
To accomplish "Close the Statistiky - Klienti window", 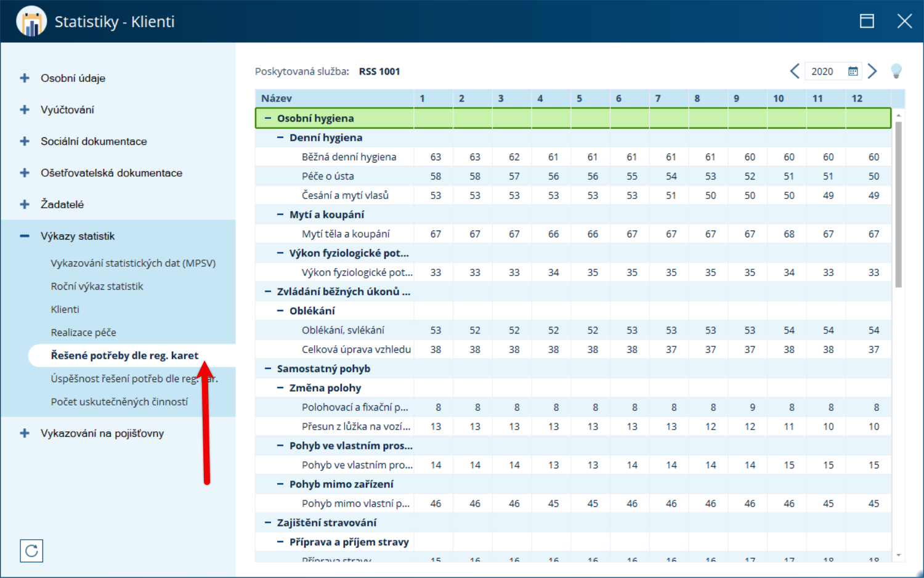I will 904,22.
